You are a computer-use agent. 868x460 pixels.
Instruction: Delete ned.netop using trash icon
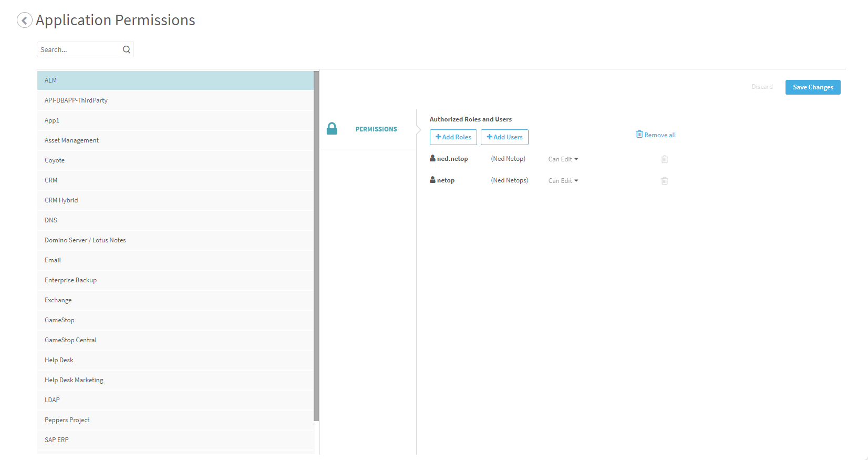(x=664, y=159)
